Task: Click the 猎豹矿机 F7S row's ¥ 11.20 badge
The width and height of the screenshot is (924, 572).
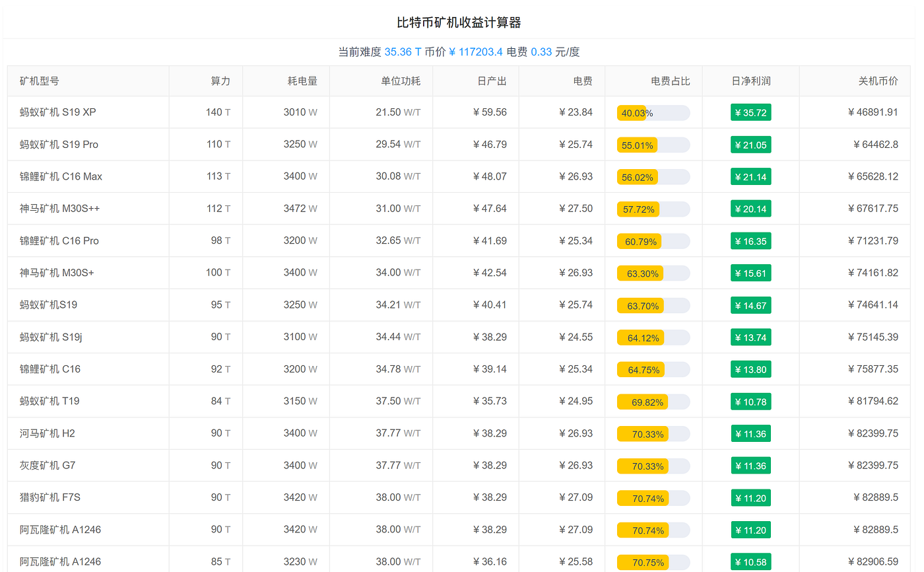Action: 751,498
